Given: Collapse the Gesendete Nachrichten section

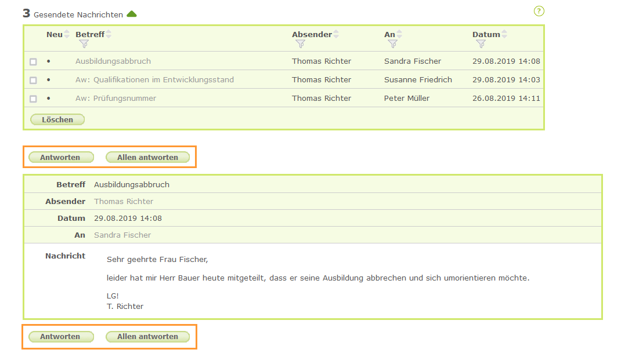Looking at the screenshot, I should (132, 14).
